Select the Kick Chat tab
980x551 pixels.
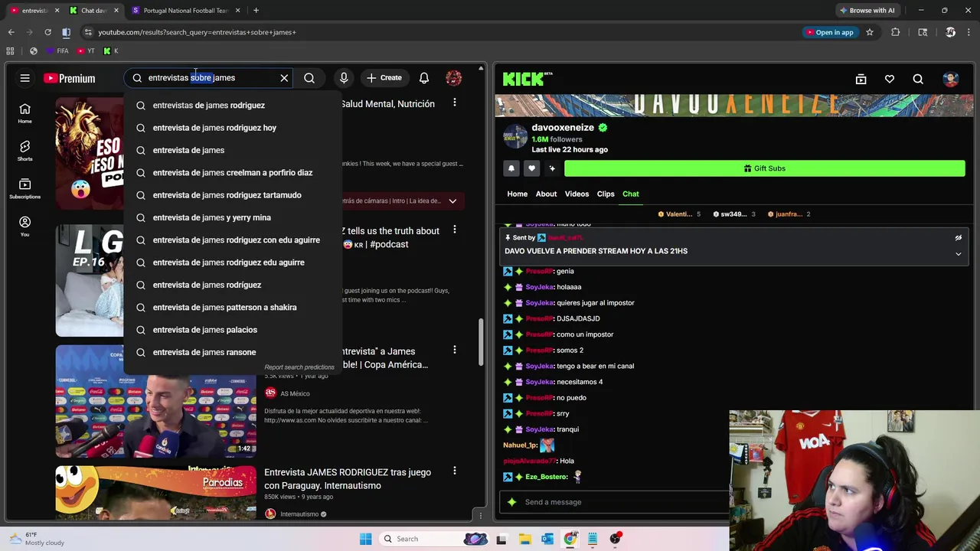point(631,194)
